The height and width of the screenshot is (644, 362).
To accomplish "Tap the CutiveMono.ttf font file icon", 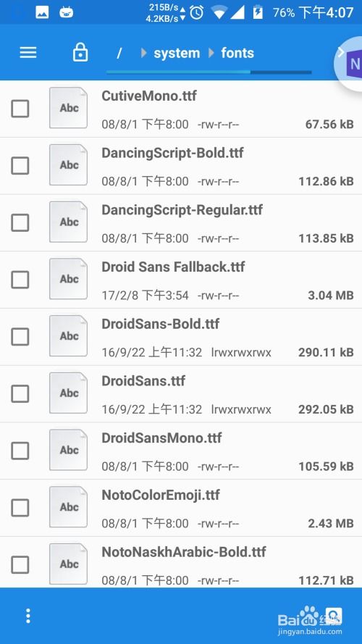I will point(68,108).
